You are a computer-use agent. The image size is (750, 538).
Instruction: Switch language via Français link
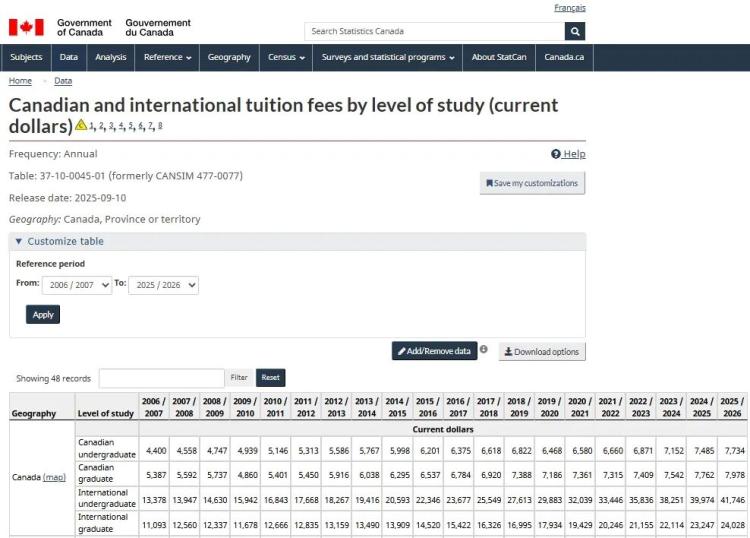click(570, 8)
